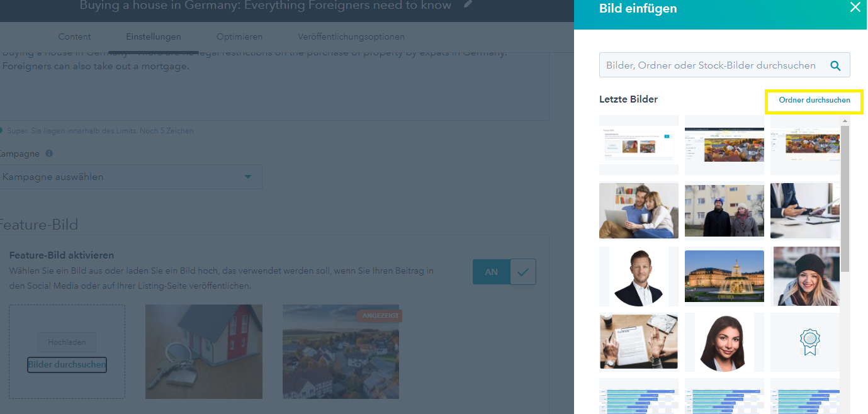Open the Optimieren tab
Viewport: 868px width, 414px height.
click(x=239, y=37)
